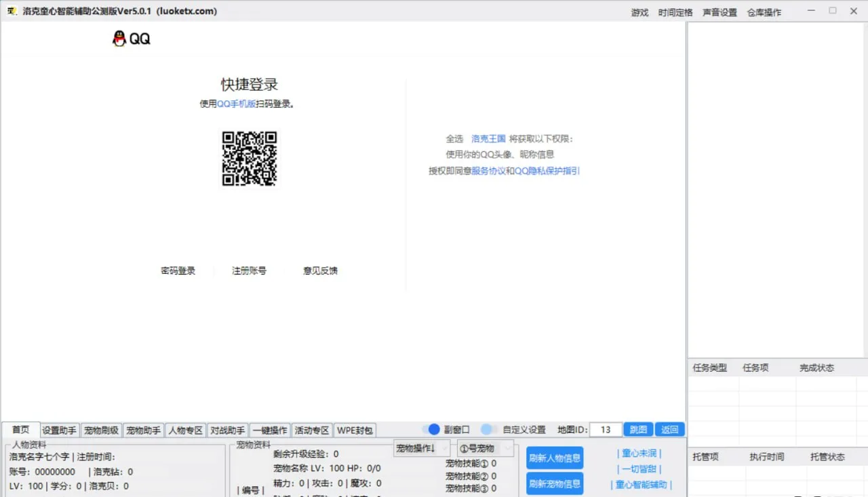Switch to the 设置助手 tab
868x497 pixels.
pos(60,430)
